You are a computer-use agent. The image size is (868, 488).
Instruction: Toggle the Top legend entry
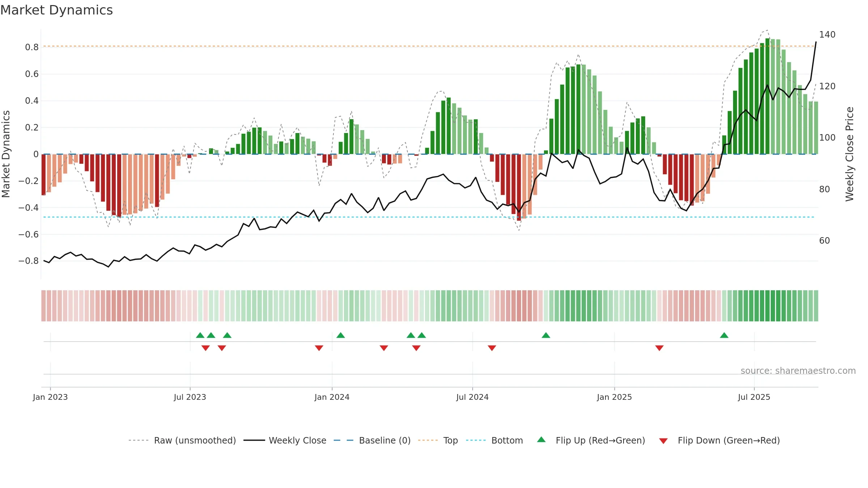438,440
